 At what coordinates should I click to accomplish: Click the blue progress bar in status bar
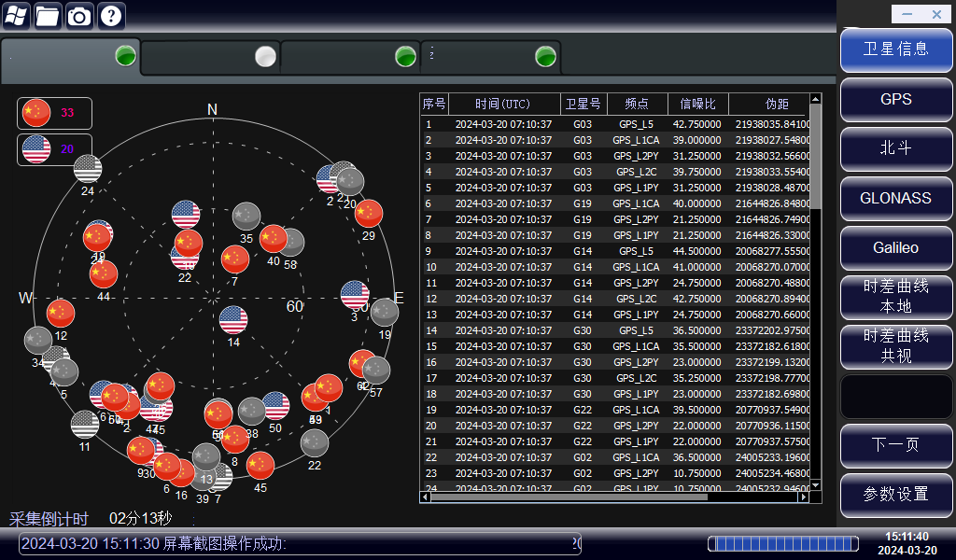(783, 543)
